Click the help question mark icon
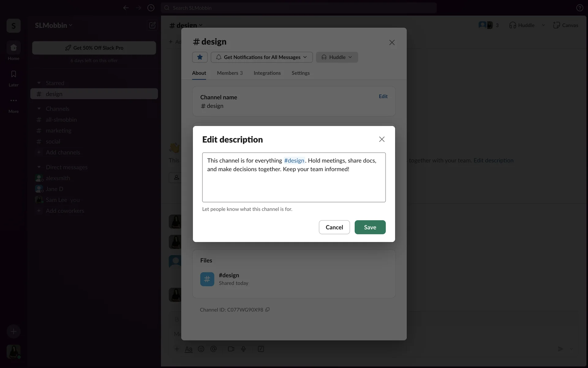588x368 pixels. coord(579,8)
